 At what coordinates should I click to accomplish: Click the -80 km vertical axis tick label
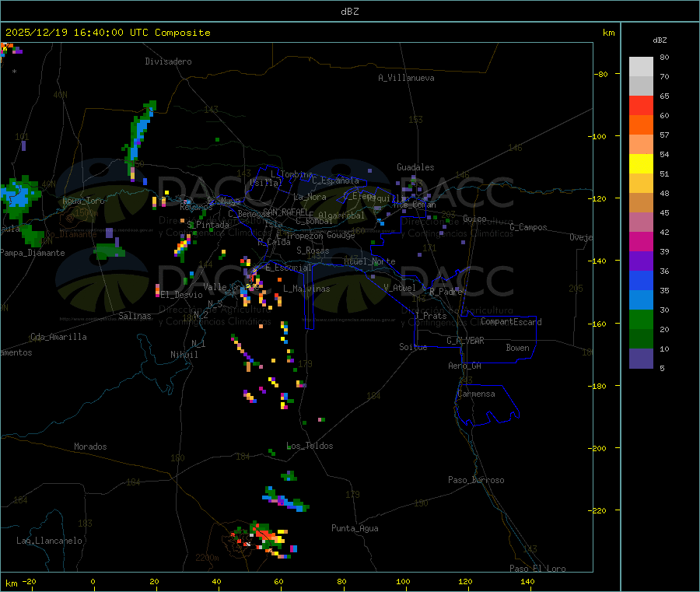pos(601,74)
